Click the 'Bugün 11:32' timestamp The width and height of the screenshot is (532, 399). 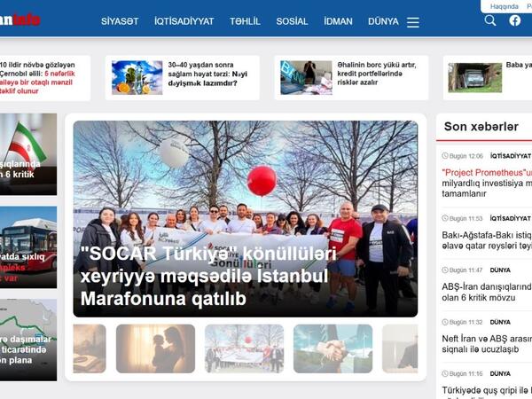[463, 322]
